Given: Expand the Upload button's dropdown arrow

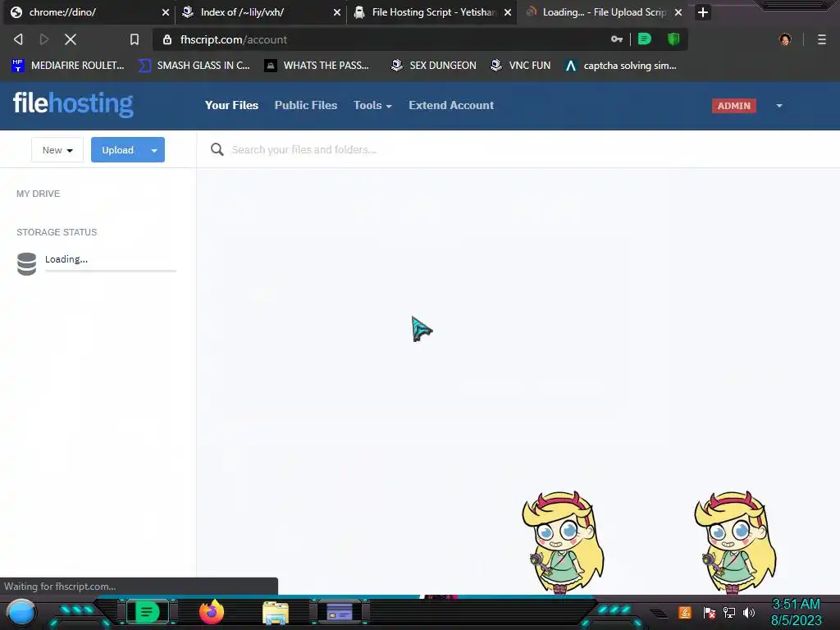Looking at the screenshot, I should [x=154, y=150].
